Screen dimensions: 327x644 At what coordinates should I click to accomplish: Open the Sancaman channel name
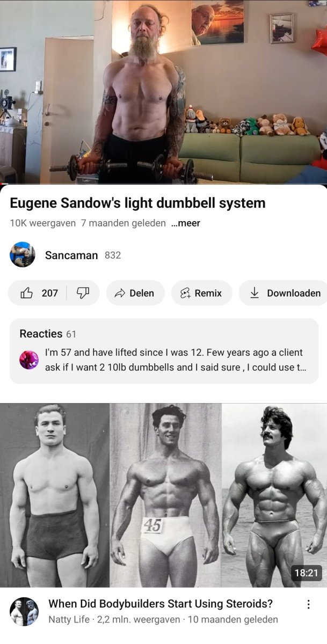point(71,255)
